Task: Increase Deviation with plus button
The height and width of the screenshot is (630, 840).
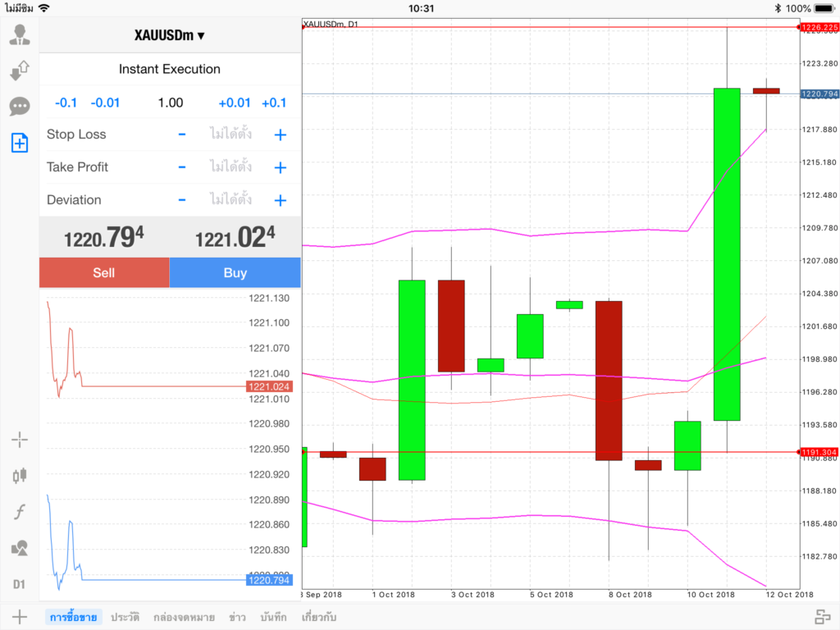Action: tap(280, 200)
